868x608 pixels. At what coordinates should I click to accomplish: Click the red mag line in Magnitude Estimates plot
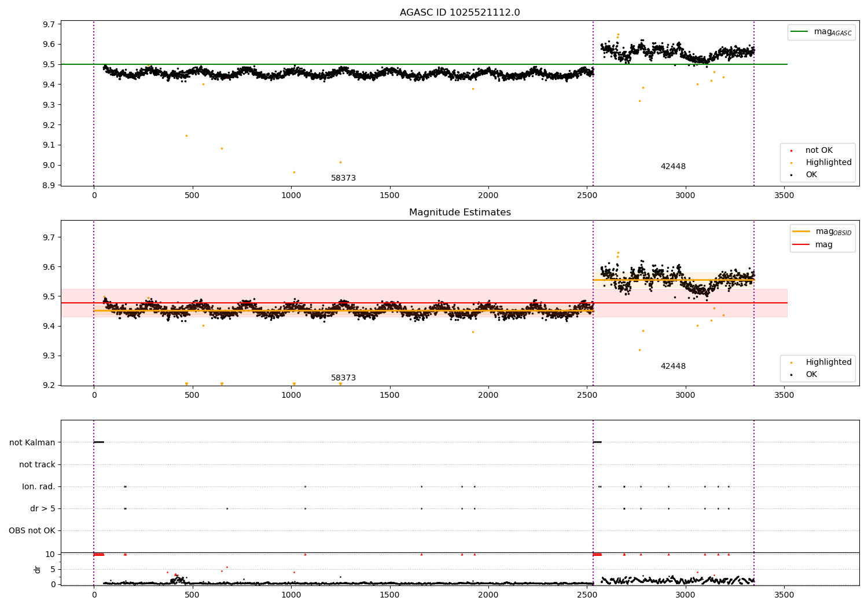[x=424, y=303]
